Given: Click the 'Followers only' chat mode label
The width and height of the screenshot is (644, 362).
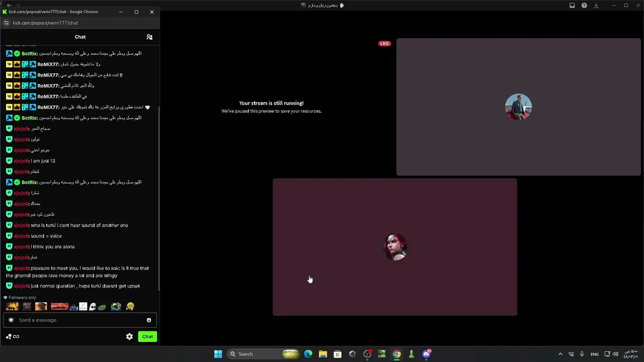Looking at the screenshot, I should click(x=23, y=298).
